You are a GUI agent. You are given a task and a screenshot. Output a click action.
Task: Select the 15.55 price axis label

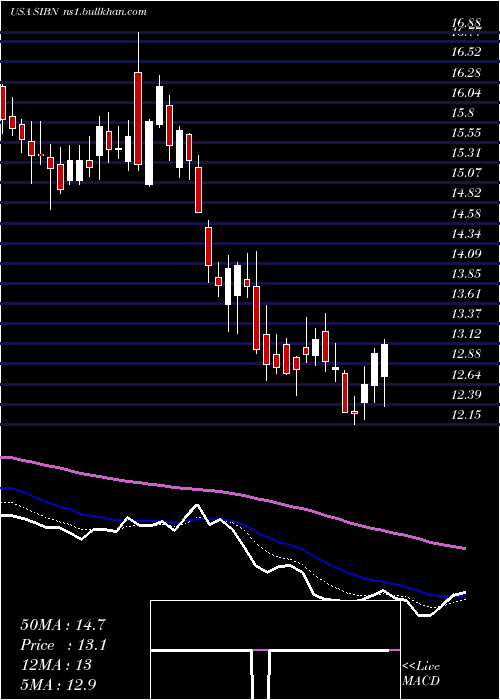click(x=466, y=133)
